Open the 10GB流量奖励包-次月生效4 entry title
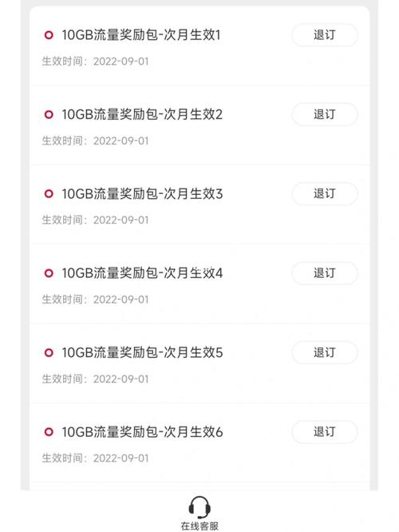399x532 pixels. pyautogui.click(x=142, y=273)
